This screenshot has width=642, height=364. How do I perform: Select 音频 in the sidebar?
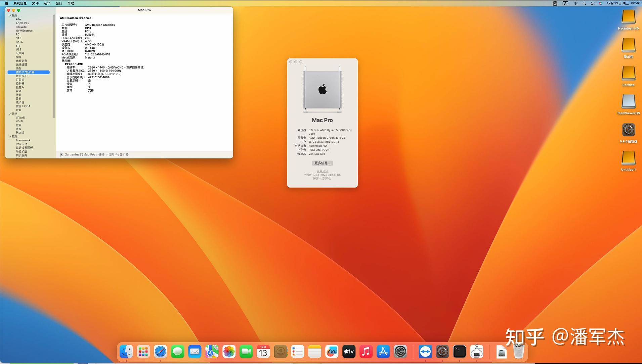[18, 110]
